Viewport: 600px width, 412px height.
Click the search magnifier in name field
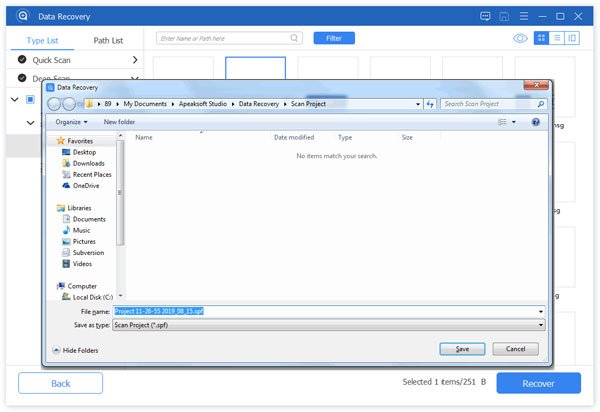294,38
